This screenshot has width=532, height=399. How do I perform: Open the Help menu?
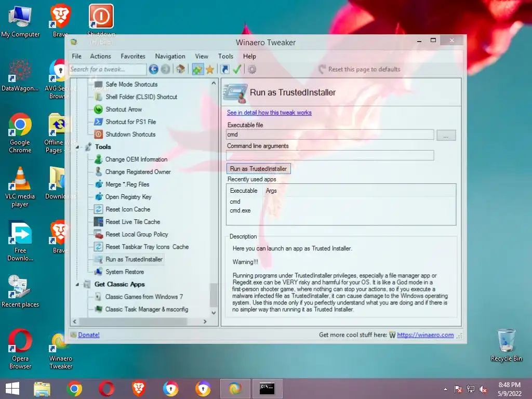249,56
